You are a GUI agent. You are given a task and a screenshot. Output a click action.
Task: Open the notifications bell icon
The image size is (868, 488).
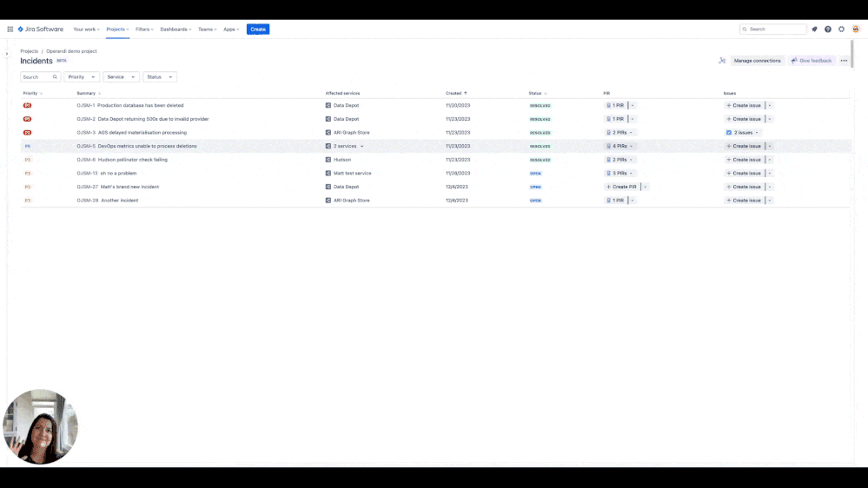[814, 30]
